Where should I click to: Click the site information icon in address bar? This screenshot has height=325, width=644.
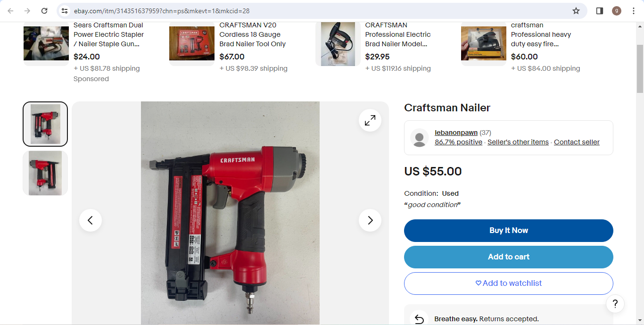click(65, 11)
